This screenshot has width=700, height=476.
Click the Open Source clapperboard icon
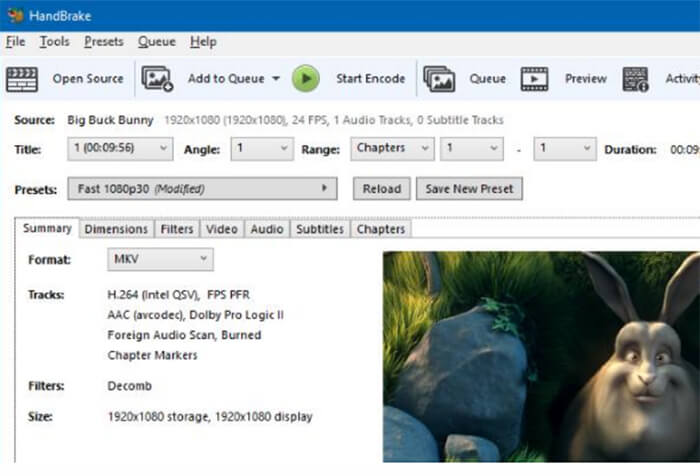22,79
